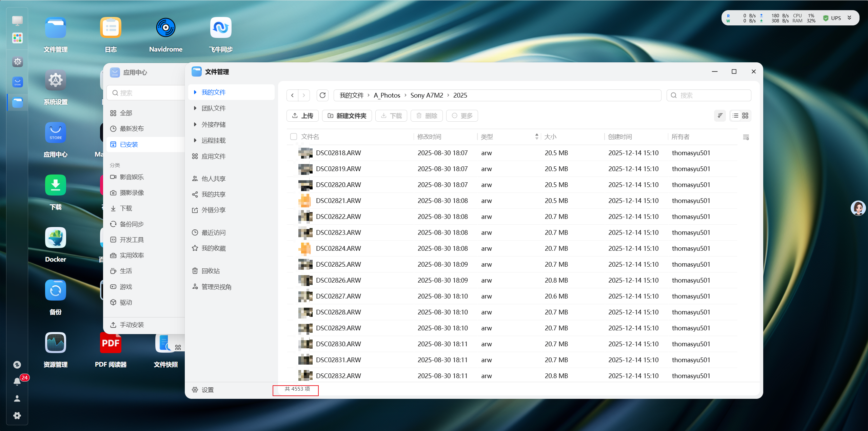868x431 pixels.
Task: Expand the system tray chevron
Action: [x=849, y=18]
